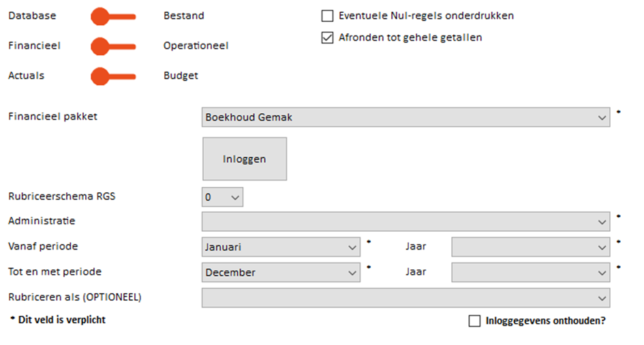Open Rubriceerschema RGS dropdown
The height and width of the screenshot is (345, 644).
(x=222, y=197)
